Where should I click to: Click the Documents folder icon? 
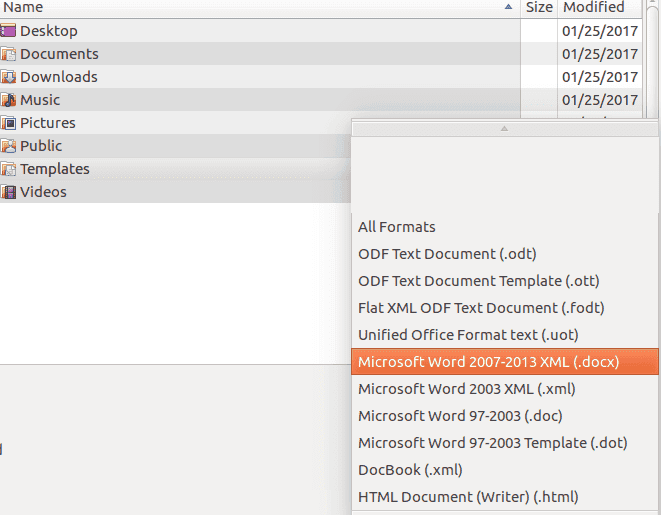pos(8,54)
